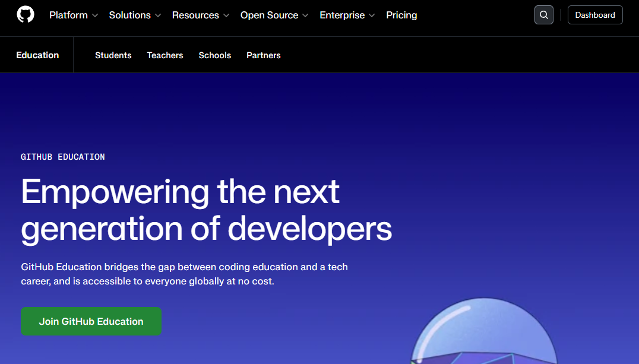Click the GitHub Octocat logo
Screen dimensions: 639x364
coord(26,15)
